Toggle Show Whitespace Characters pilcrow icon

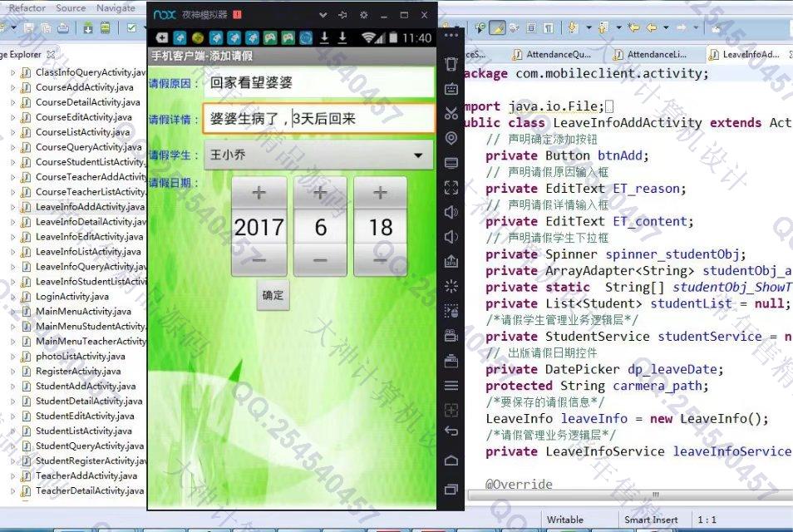[x=549, y=27]
